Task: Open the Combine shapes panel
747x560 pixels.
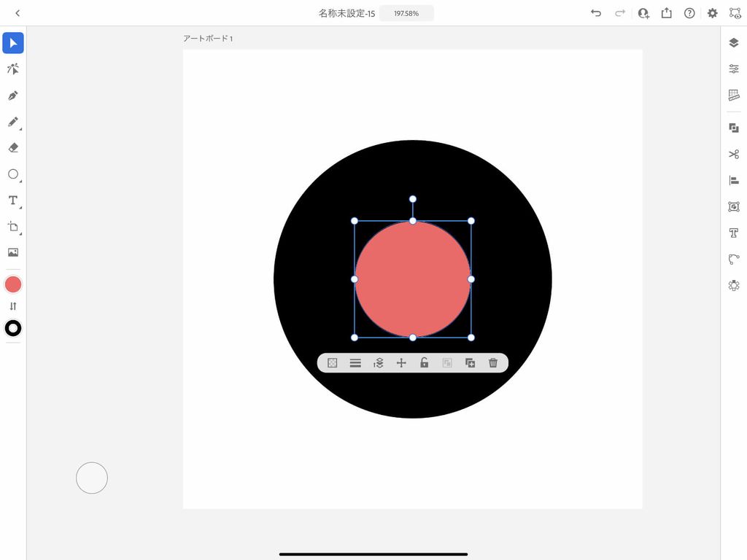Action: pos(734,128)
